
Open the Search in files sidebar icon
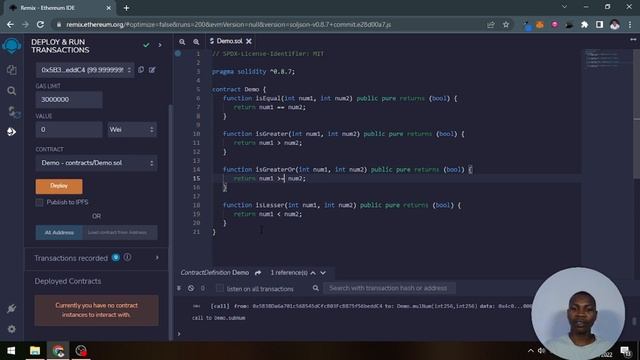click(11, 91)
